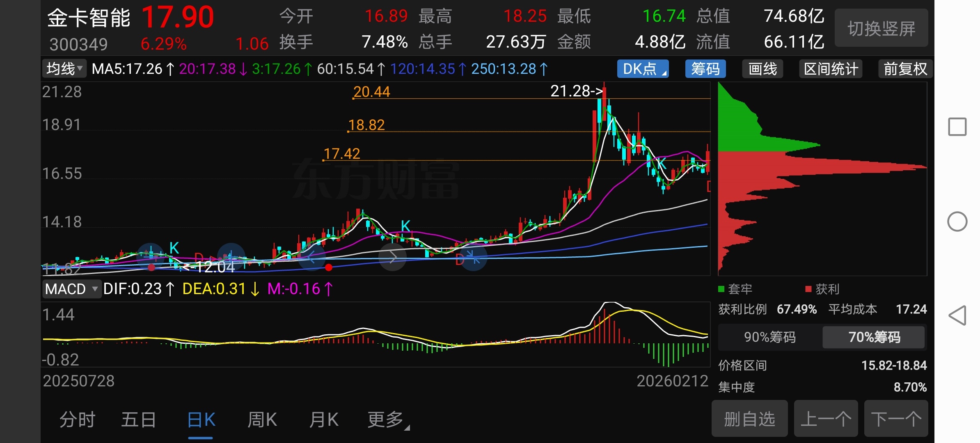Click the 切换竖屏 button
Image resolution: width=980 pixels, height=443 pixels.
(881, 28)
